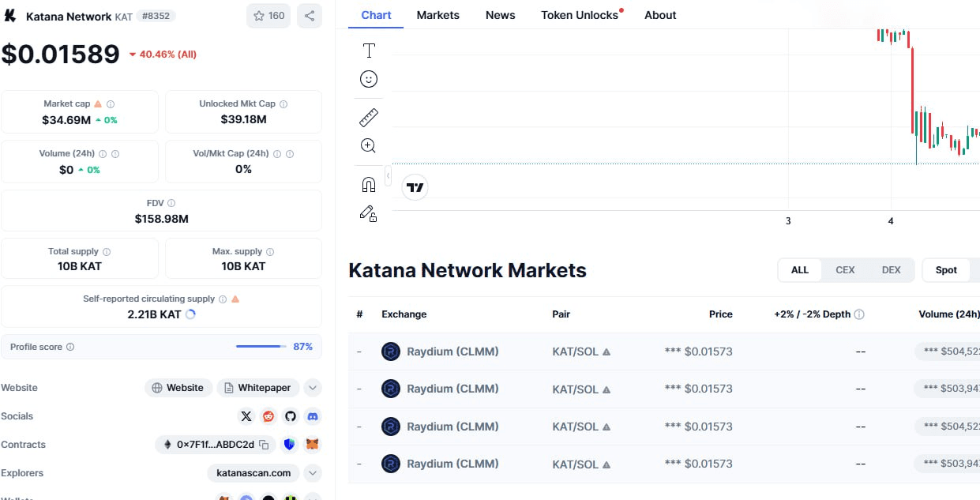Screen dimensions: 980x500
Task: Open the emoji annotation tool
Action: tap(368, 78)
